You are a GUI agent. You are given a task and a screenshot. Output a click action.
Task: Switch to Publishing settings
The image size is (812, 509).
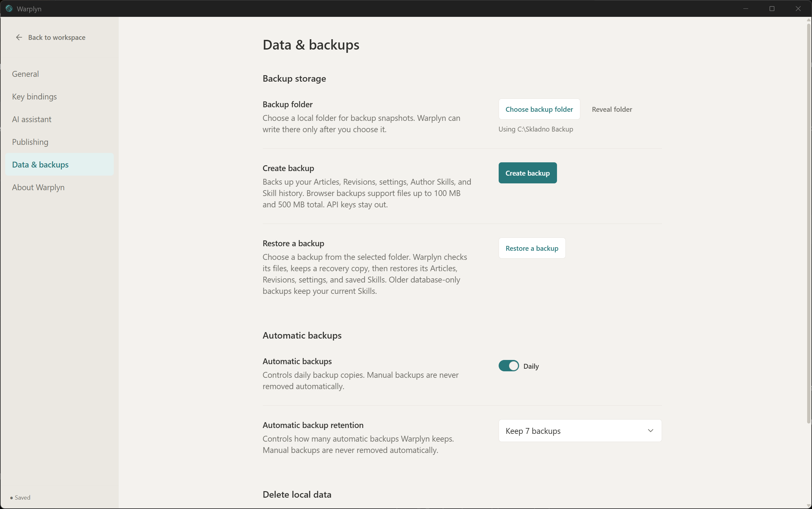click(x=59, y=142)
